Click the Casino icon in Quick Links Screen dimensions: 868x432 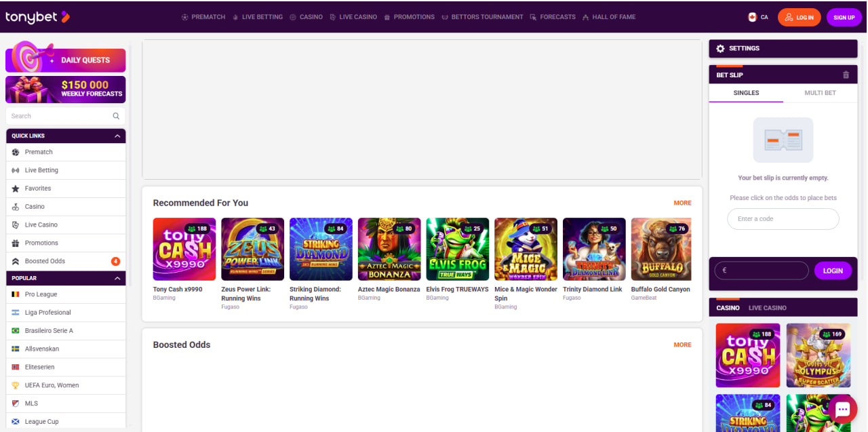tap(16, 207)
